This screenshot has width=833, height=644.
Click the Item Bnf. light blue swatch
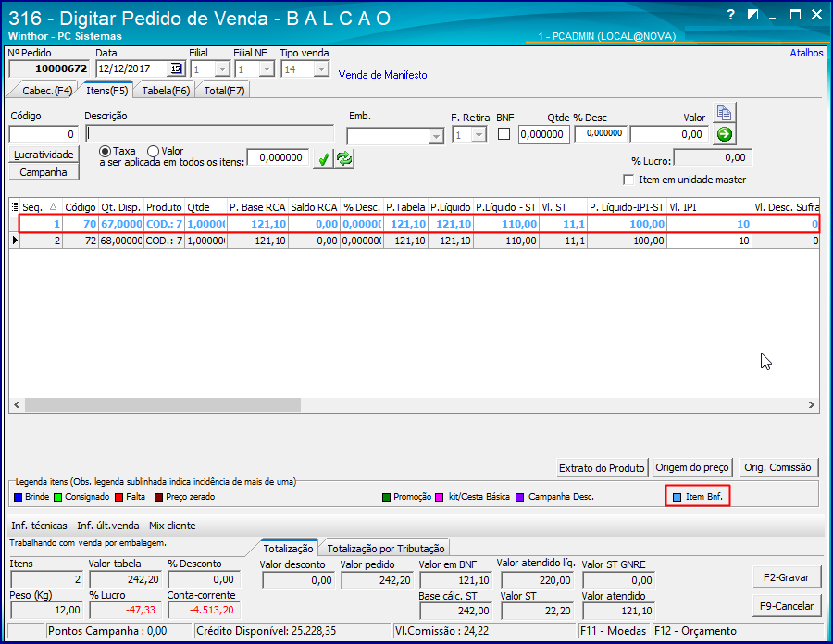pos(677,498)
